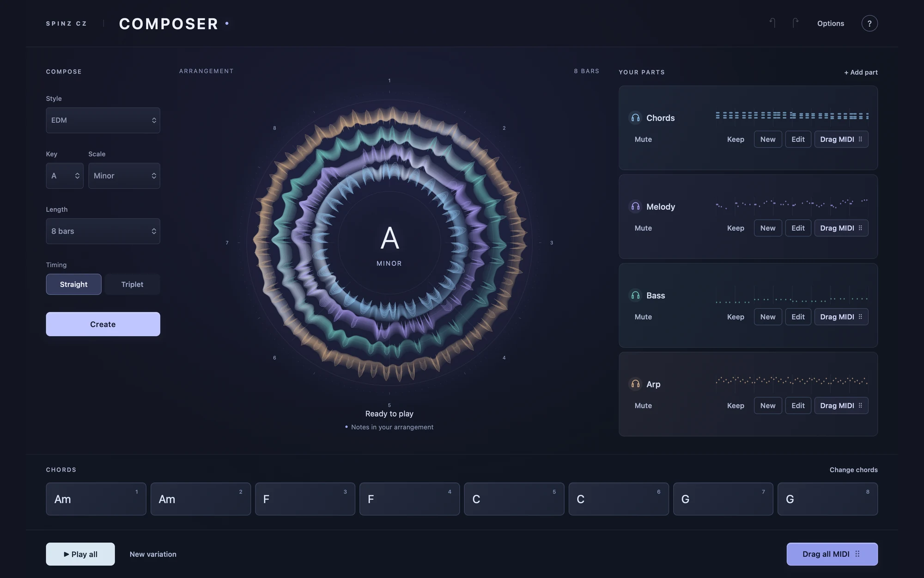Solo Chords with its headphones icon
This screenshot has height=578, width=924.
(x=635, y=118)
